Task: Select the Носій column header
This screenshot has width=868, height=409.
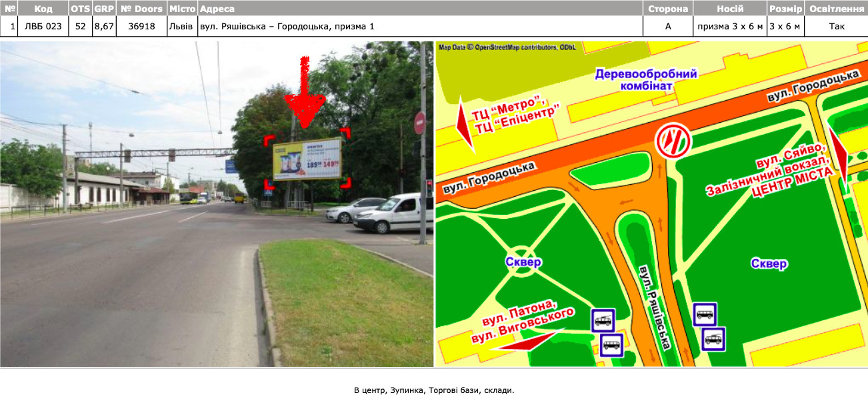Action: pyautogui.click(x=730, y=9)
